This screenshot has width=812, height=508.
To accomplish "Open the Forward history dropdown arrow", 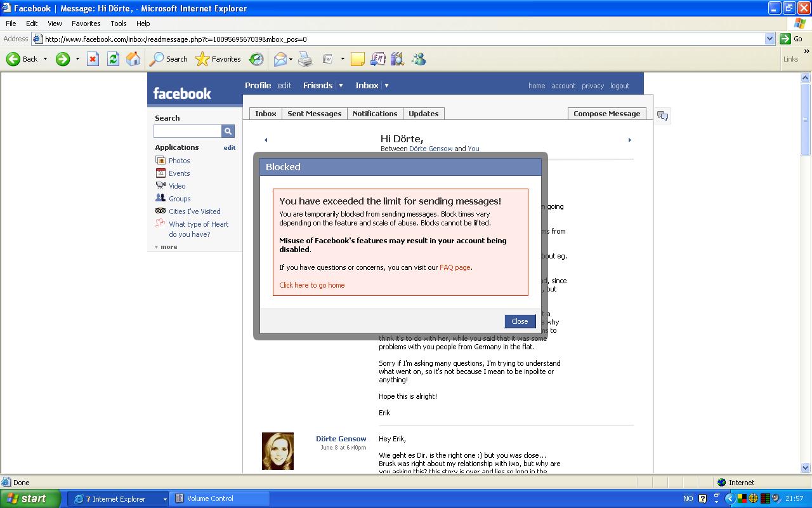I will [77, 59].
